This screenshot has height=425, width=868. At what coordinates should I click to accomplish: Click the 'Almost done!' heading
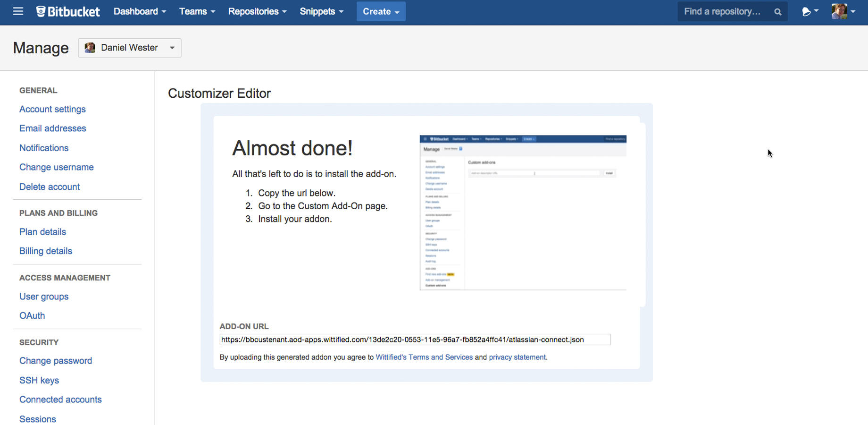tap(292, 148)
